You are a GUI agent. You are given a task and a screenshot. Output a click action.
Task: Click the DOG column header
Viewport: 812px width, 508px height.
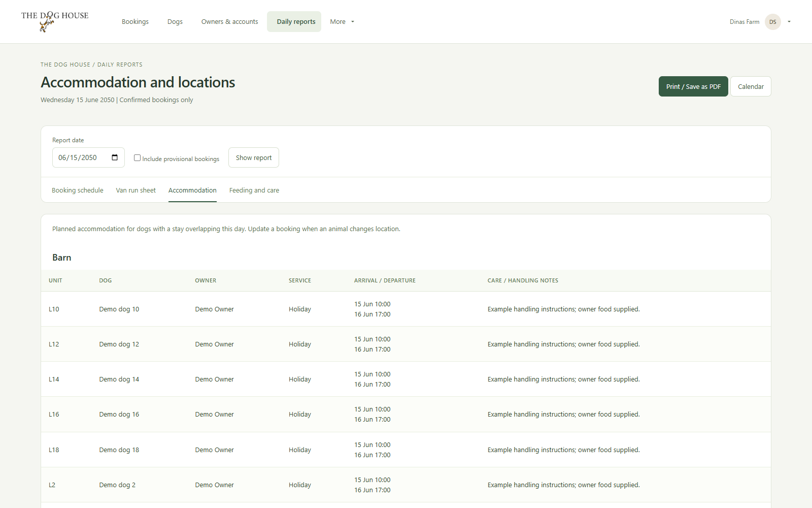pyautogui.click(x=106, y=280)
